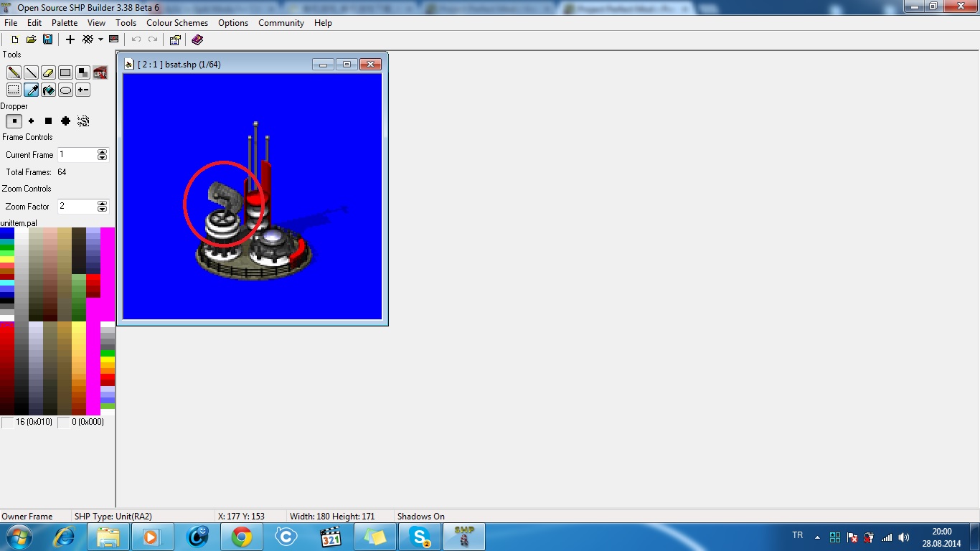Click the plus icon in the toolbar
980x551 pixels.
pyautogui.click(x=70, y=39)
